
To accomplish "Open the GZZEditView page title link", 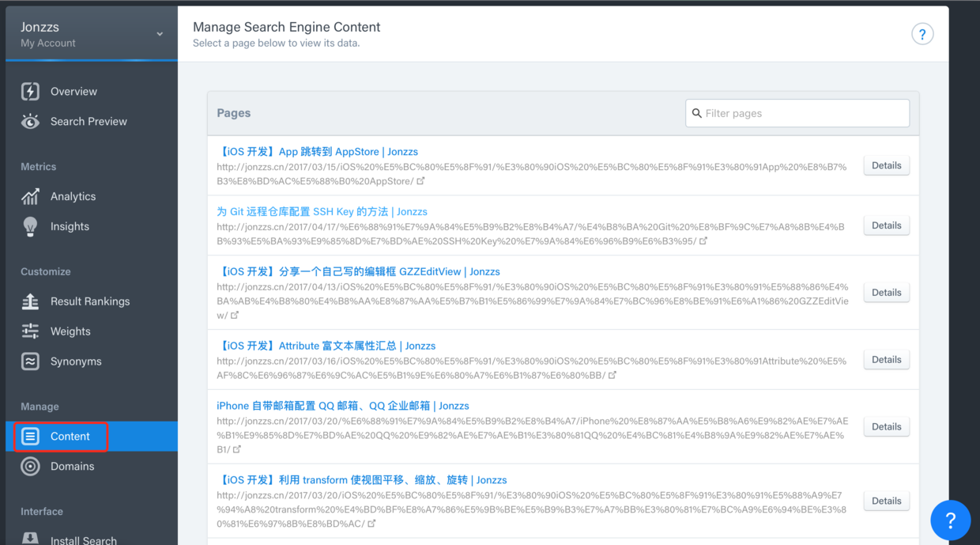I will coord(358,271).
